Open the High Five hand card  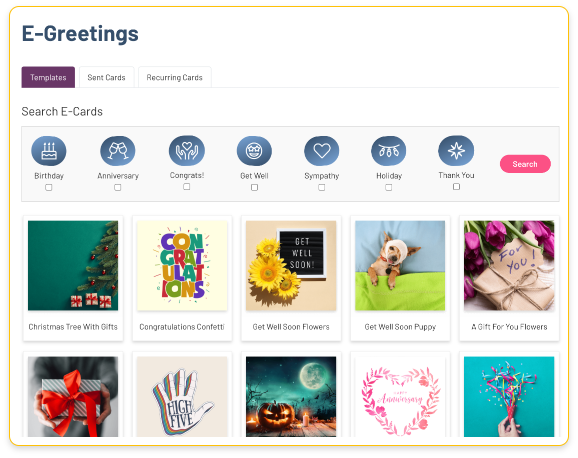182,396
